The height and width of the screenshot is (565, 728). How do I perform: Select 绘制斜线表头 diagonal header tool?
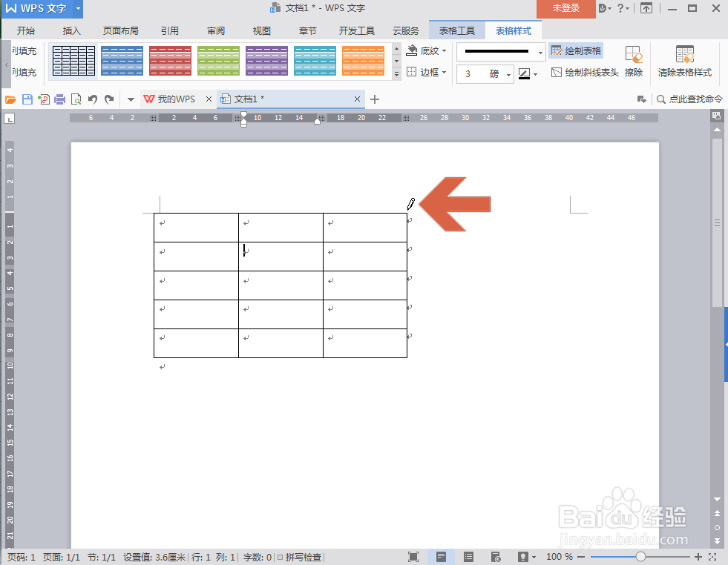(x=585, y=73)
